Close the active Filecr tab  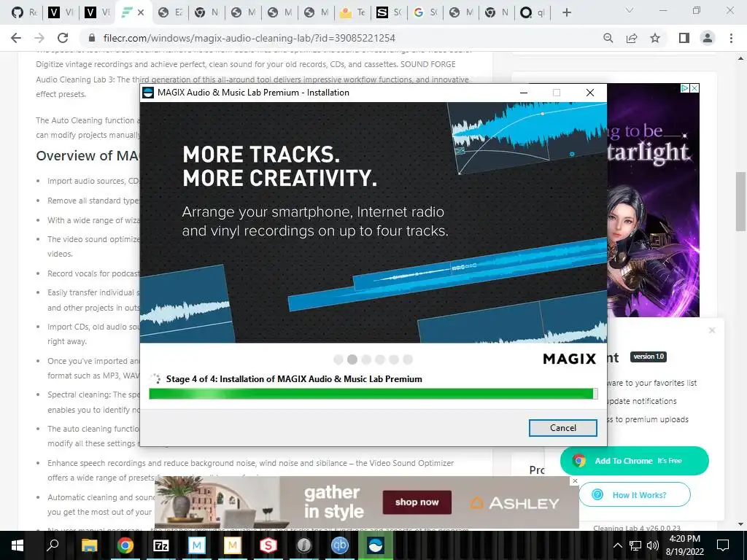[141, 13]
